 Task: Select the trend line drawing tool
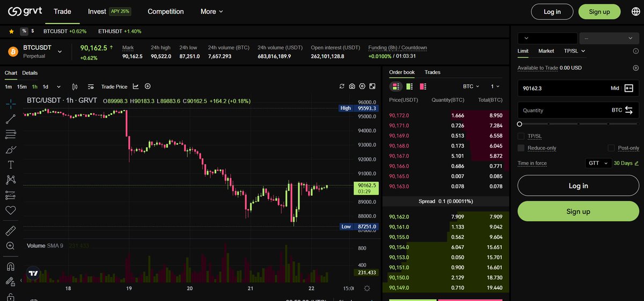(11, 119)
